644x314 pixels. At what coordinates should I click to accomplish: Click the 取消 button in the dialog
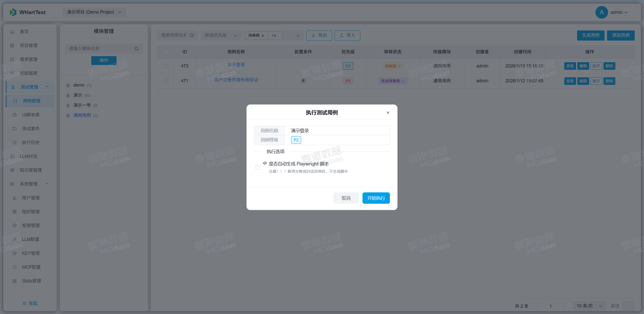(346, 198)
